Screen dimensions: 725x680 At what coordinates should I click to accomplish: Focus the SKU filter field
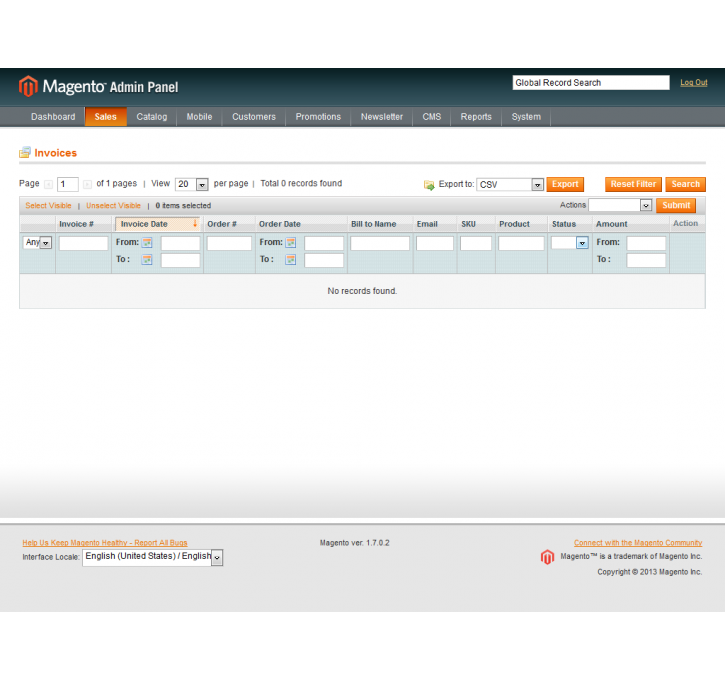[476, 243]
